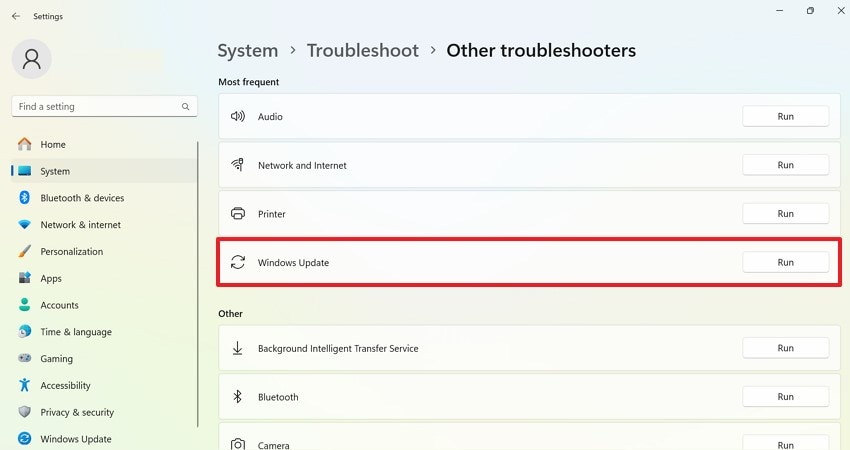
Task: Click the Windows Update sync arrows icon
Action: 237,262
